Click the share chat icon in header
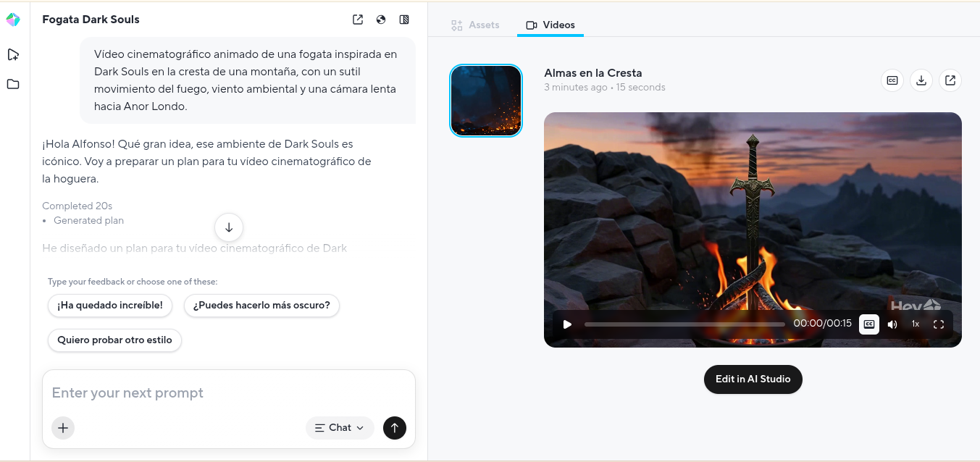This screenshot has height=462, width=980. click(x=358, y=20)
